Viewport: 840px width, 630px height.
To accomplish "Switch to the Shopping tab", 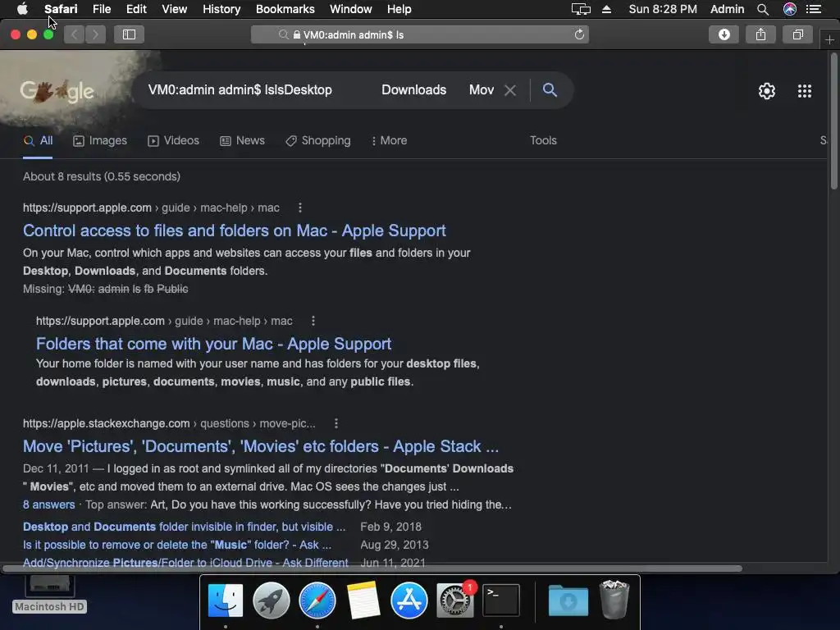I will (x=318, y=141).
